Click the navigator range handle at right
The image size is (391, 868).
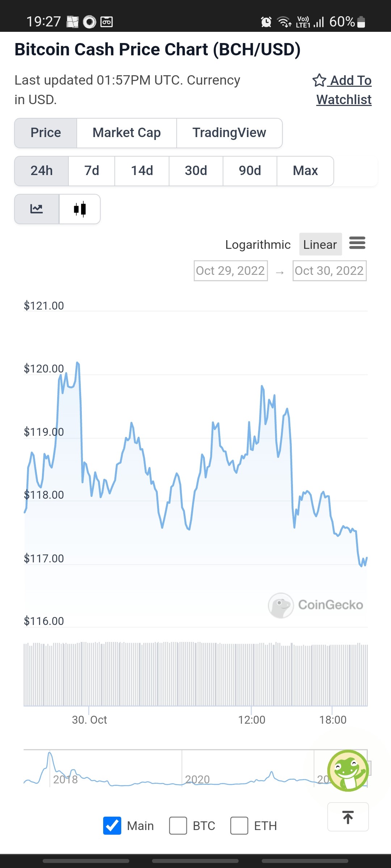click(x=369, y=767)
